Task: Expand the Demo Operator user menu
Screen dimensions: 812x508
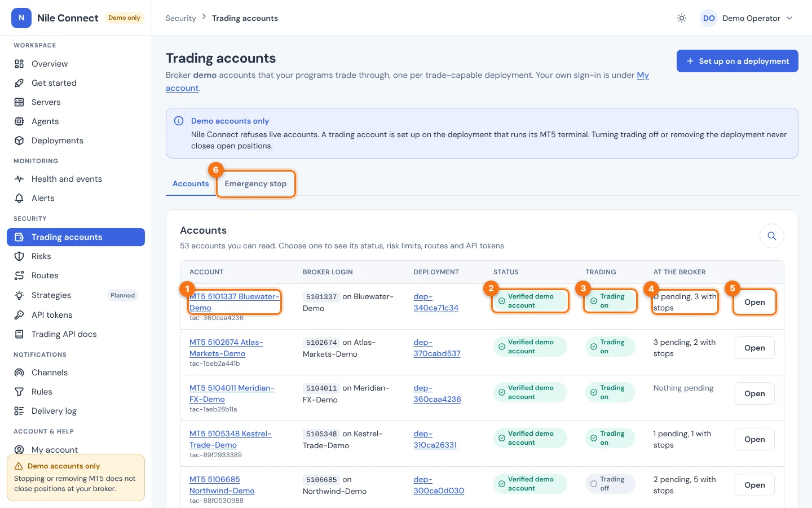Action: click(x=748, y=18)
